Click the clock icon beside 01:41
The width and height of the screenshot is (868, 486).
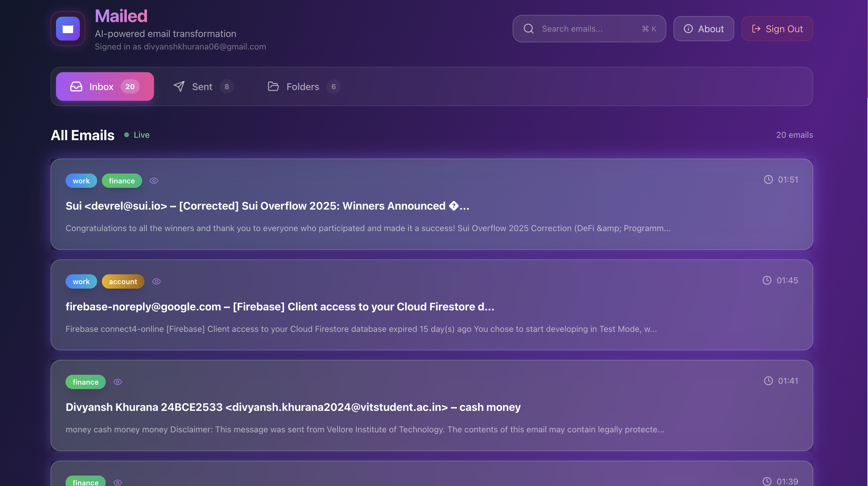pyautogui.click(x=768, y=381)
